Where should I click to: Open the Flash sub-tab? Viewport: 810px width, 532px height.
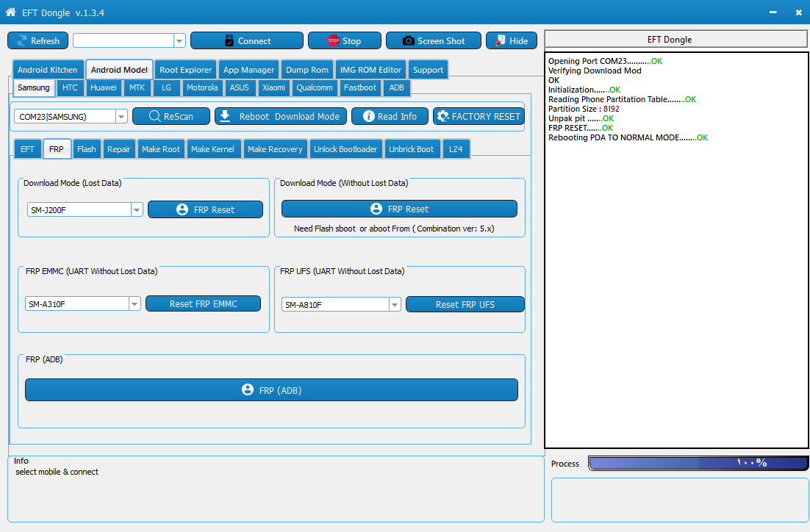86,149
